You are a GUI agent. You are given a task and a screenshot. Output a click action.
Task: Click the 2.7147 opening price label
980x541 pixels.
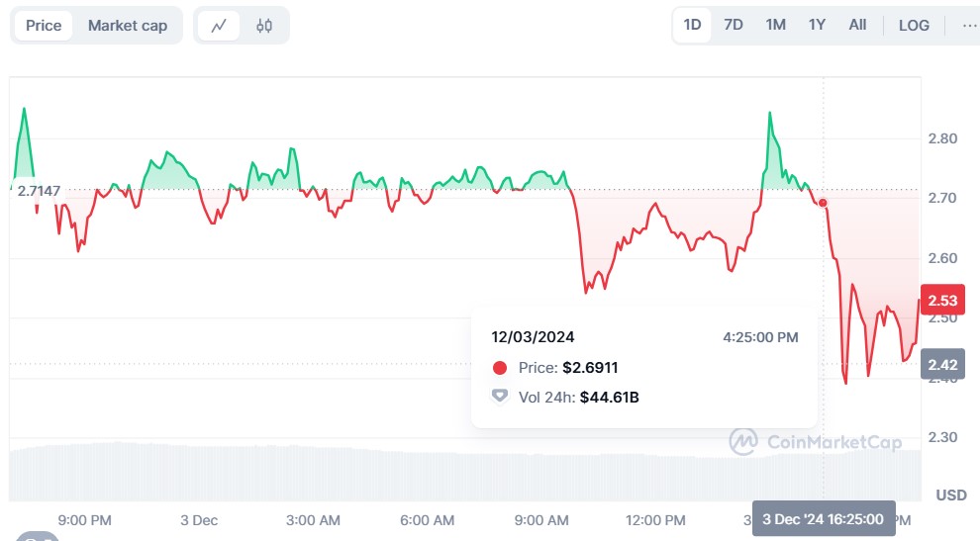(x=38, y=190)
